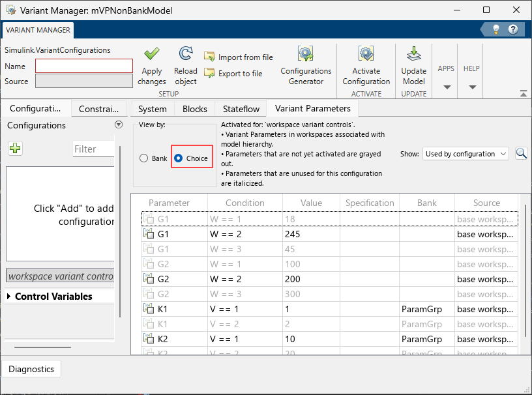Click the value cell 200

(x=311, y=278)
